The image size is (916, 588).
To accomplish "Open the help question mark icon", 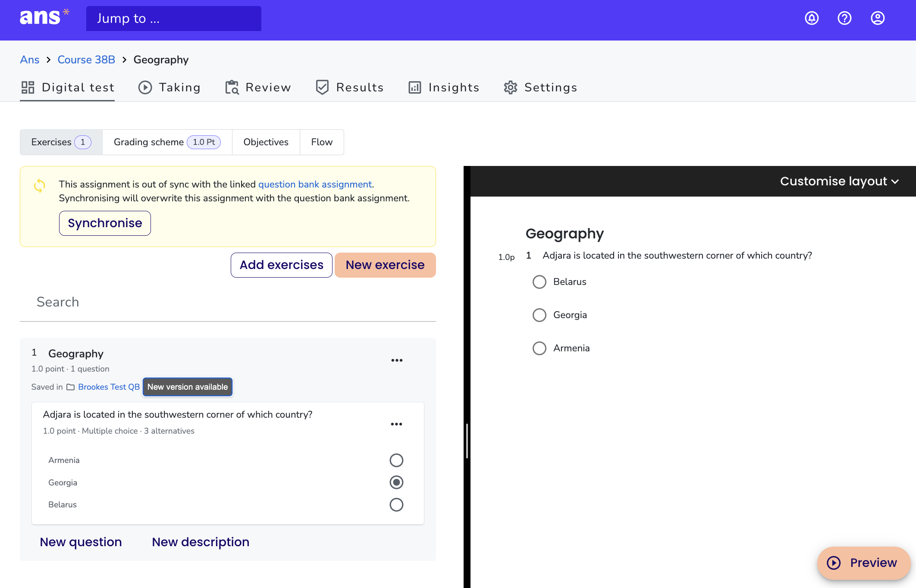I will pos(844,18).
